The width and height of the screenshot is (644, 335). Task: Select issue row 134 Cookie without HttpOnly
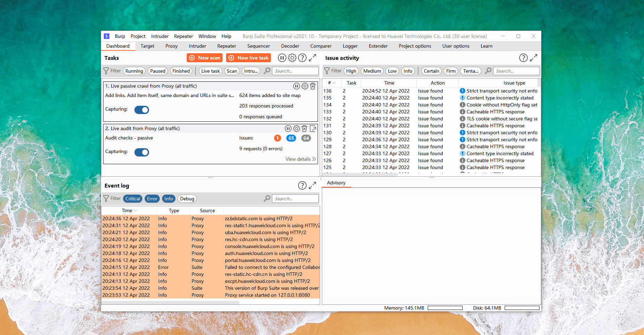[x=430, y=105]
